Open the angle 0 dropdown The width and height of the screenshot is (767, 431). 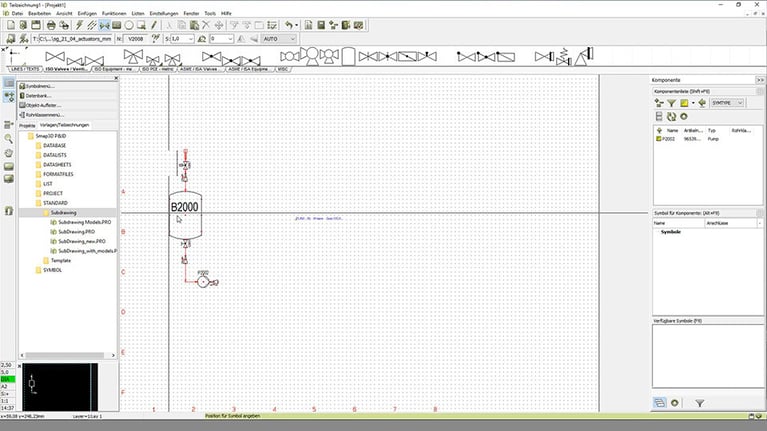(221, 39)
